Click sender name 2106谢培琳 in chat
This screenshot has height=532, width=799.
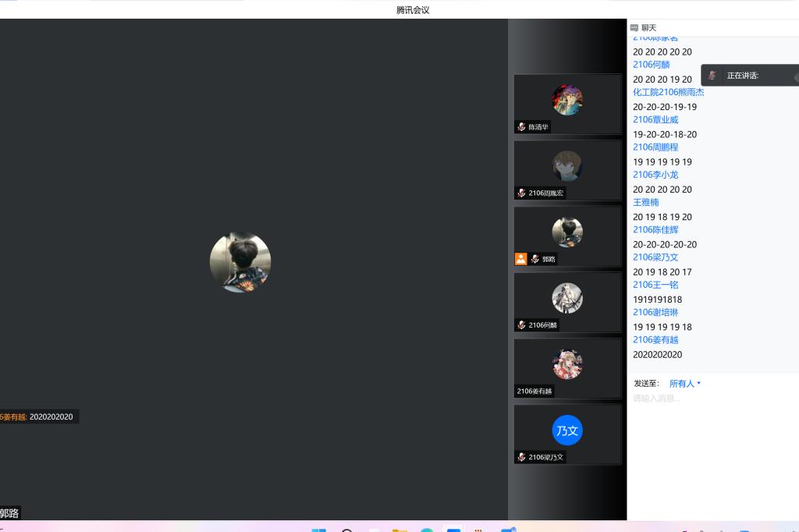click(655, 312)
